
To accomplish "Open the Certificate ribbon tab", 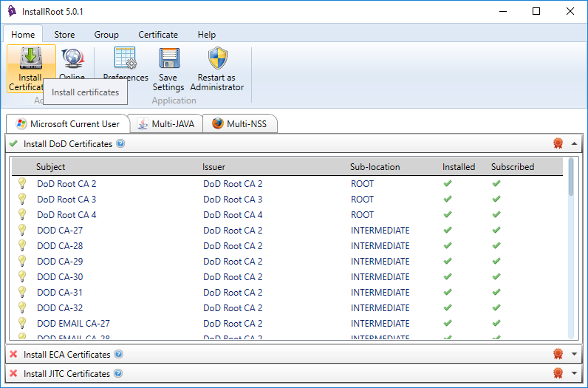I will tap(158, 35).
